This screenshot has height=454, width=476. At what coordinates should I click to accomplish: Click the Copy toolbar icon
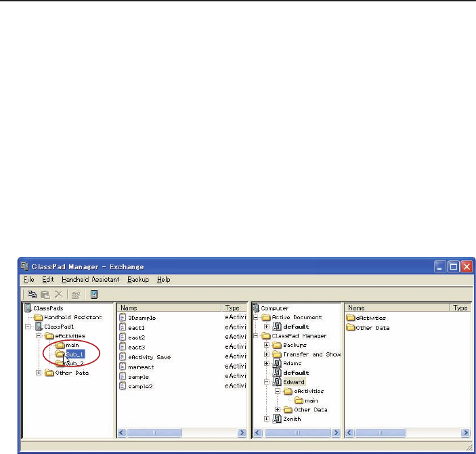click(32, 295)
